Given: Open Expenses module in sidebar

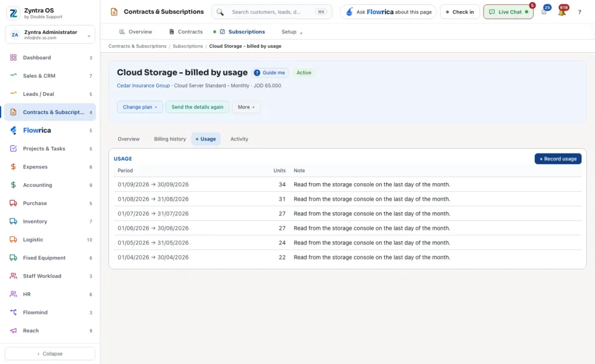Looking at the screenshot, I should [x=50, y=167].
